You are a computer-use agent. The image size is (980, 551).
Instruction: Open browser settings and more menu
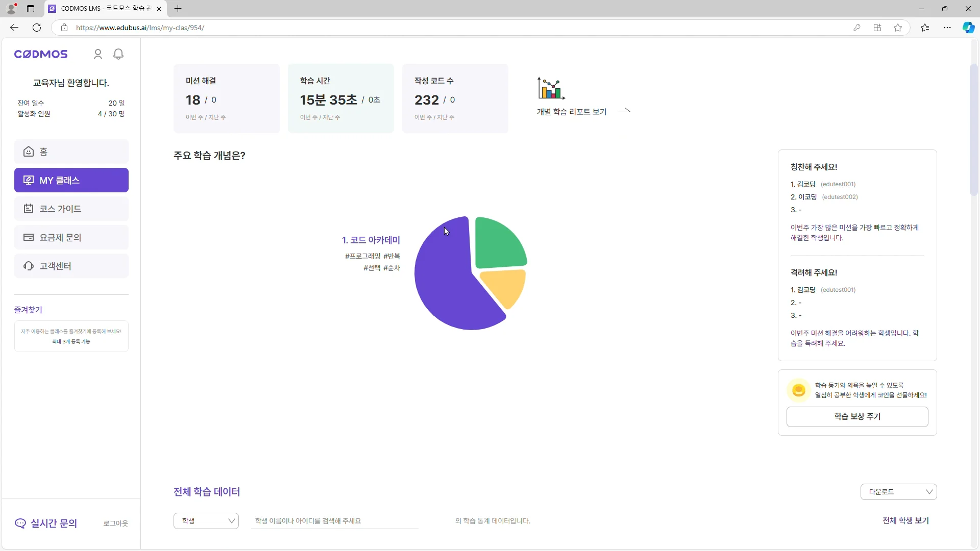tap(947, 28)
